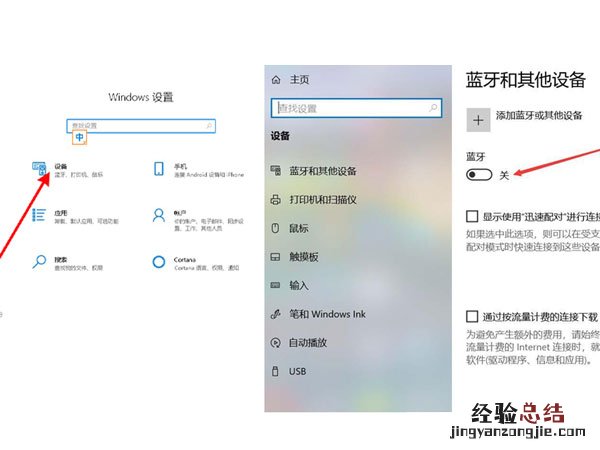Click the plus icon to add a device

point(478,120)
